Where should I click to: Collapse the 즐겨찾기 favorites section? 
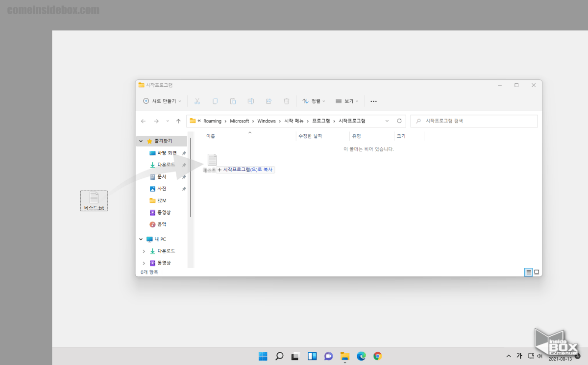(x=141, y=141)
